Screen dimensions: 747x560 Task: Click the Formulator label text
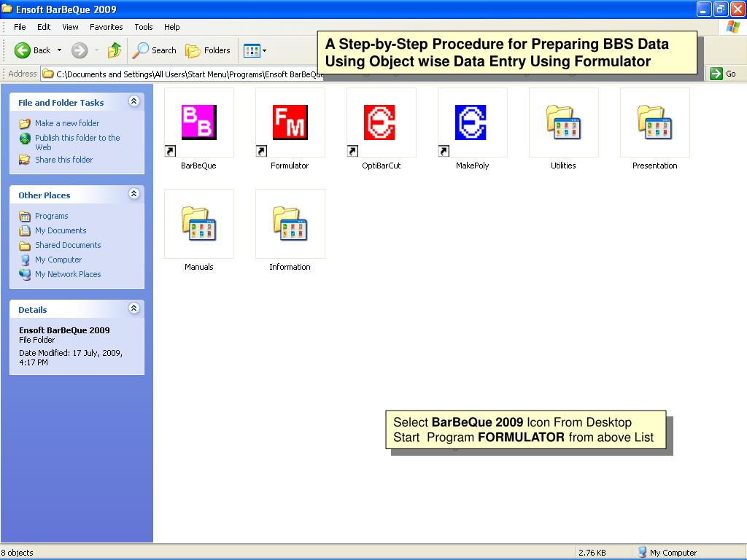point(290,166)
